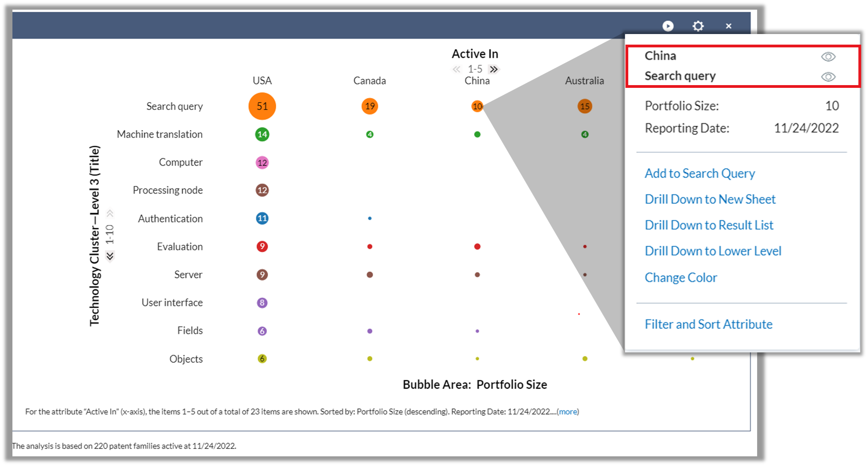Click the (more) link in footnote
Viewport: 868px width, 466px height.
(568, 412)
